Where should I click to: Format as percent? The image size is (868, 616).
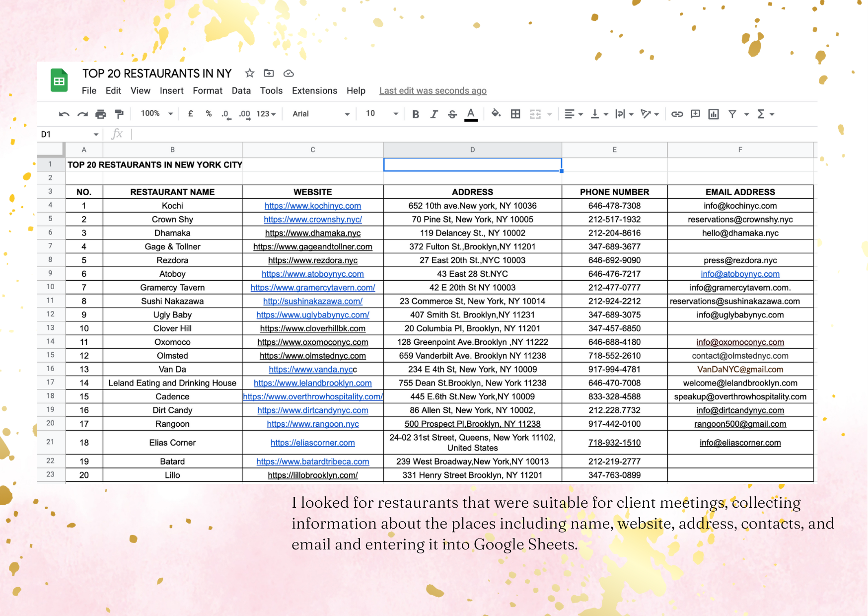point(209,114)
